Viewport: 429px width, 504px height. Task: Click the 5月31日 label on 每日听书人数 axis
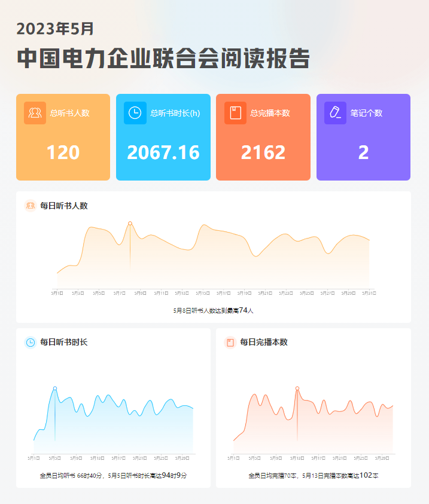(369, 293)
